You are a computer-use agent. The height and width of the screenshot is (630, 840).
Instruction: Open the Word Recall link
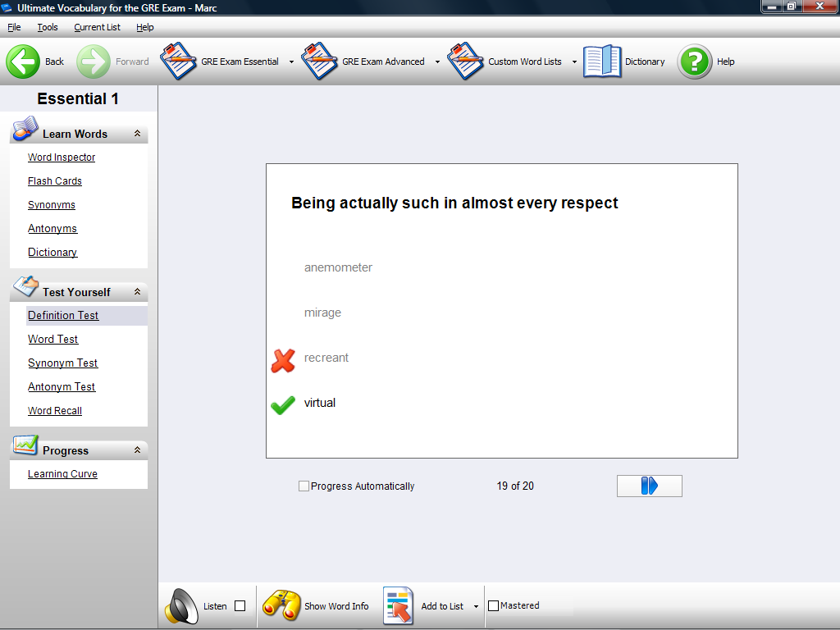pyautogui.click(x=55, y=410)
